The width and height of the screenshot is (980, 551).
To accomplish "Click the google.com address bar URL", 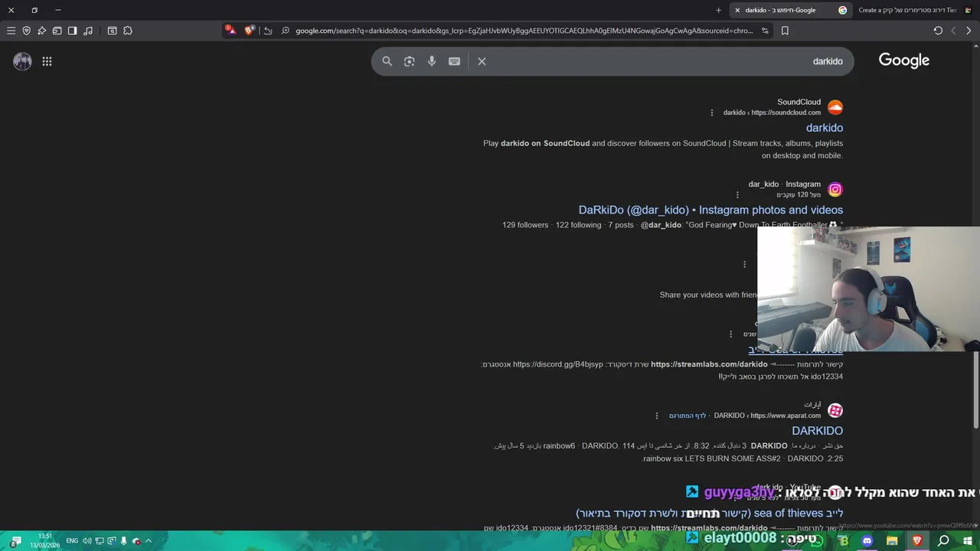I will click(x=524, y=31).
